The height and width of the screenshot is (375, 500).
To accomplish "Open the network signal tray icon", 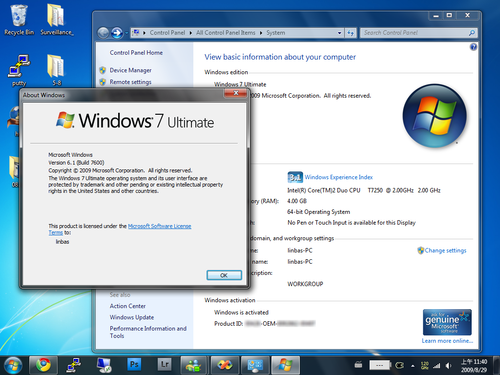I will click(x=436, y=366).
